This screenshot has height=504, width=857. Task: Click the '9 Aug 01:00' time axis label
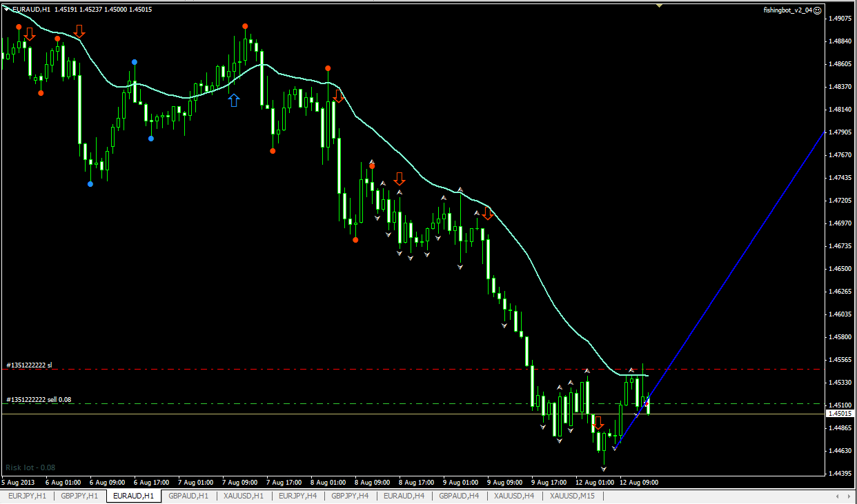[x=462, y=483]
